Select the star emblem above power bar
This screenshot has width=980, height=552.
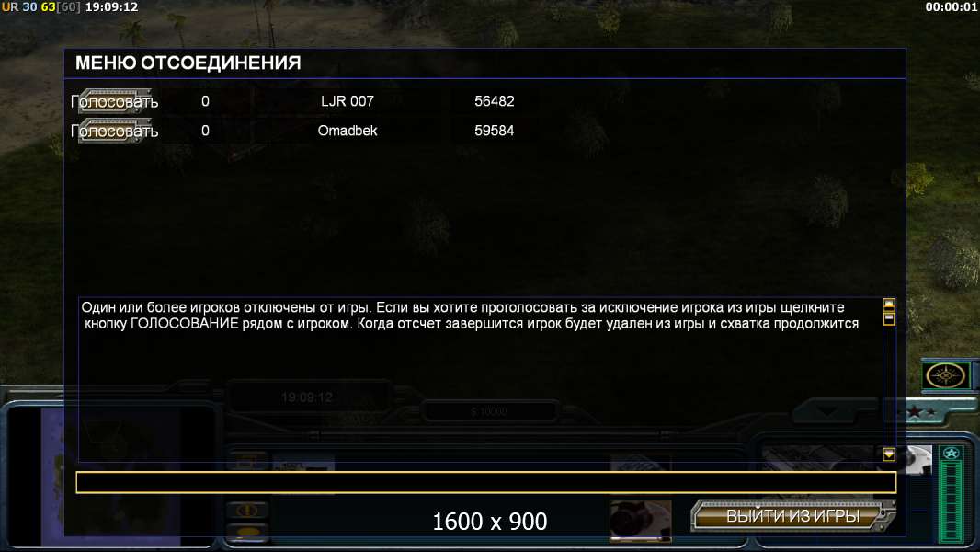(x=952, y=453)
